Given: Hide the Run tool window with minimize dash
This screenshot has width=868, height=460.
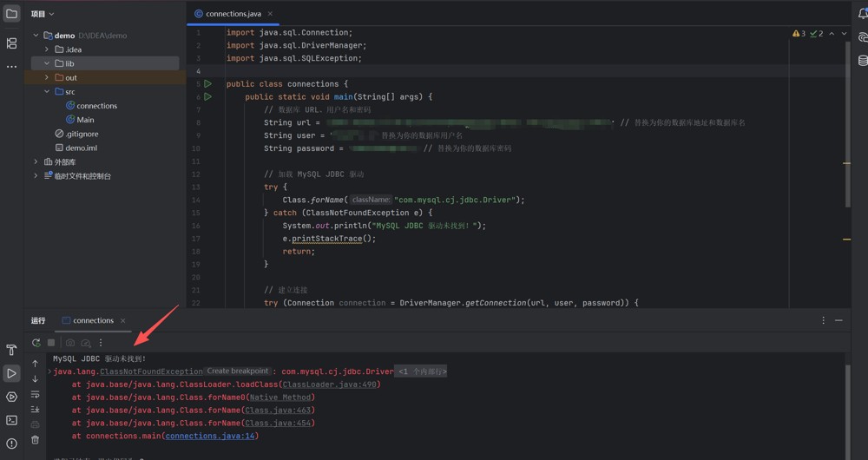Looking at the screenshot, I should (838, 320).
